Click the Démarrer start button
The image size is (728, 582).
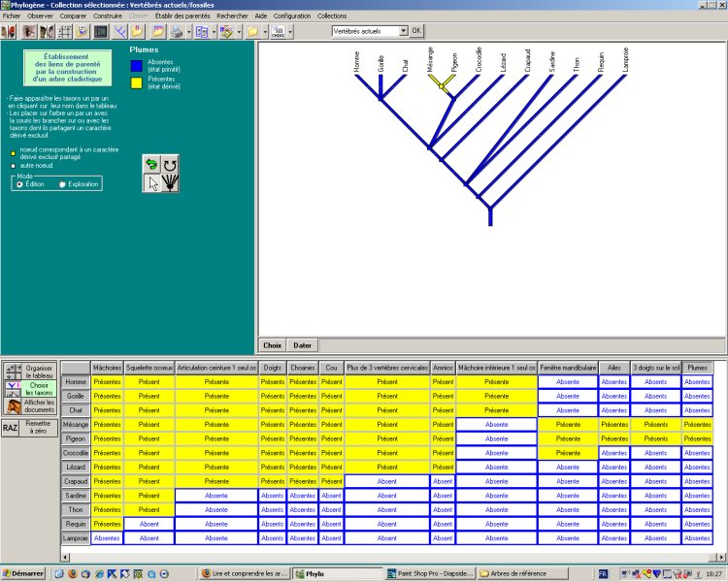point(25,573)
